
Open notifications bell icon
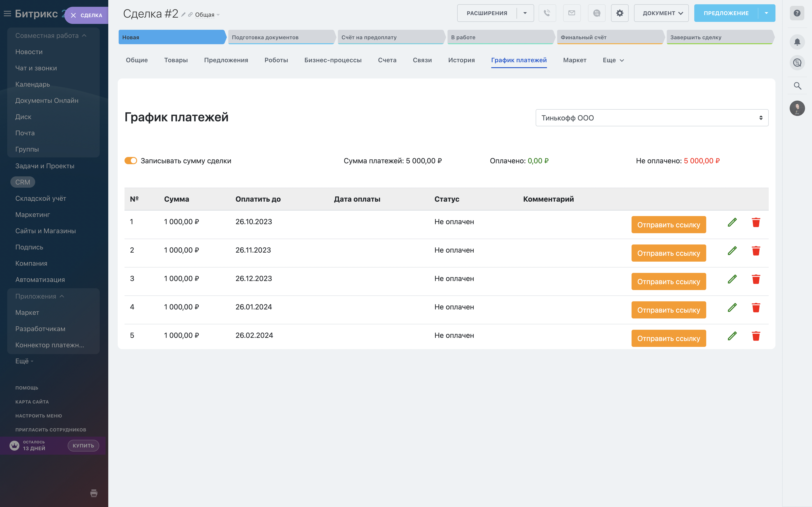click(797, 42)
